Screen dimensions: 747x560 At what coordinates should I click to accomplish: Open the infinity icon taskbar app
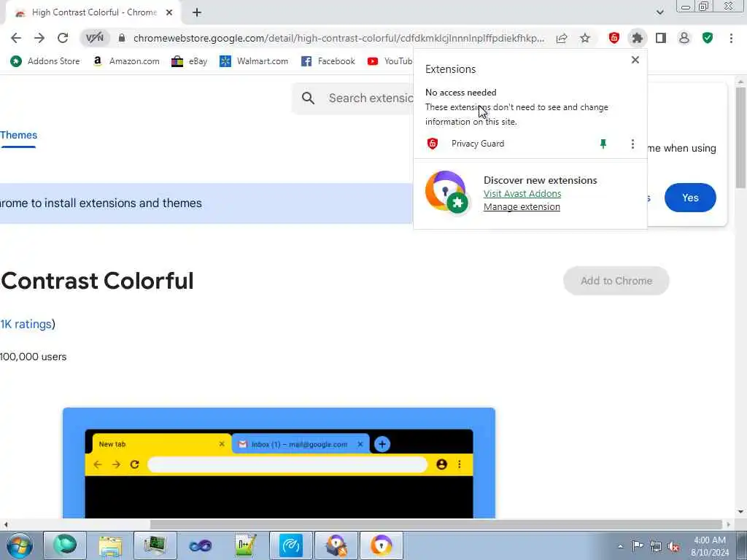point(200,545)
